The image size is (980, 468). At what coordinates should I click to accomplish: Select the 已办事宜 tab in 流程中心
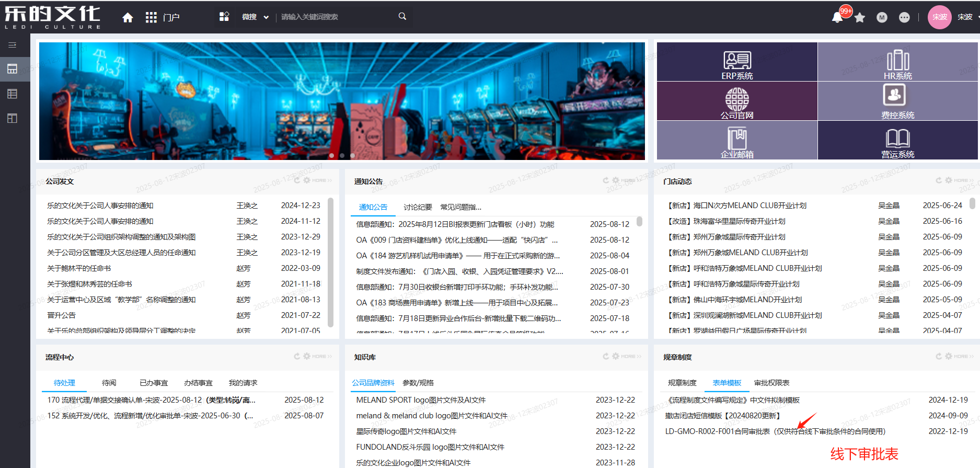(154, 383)
